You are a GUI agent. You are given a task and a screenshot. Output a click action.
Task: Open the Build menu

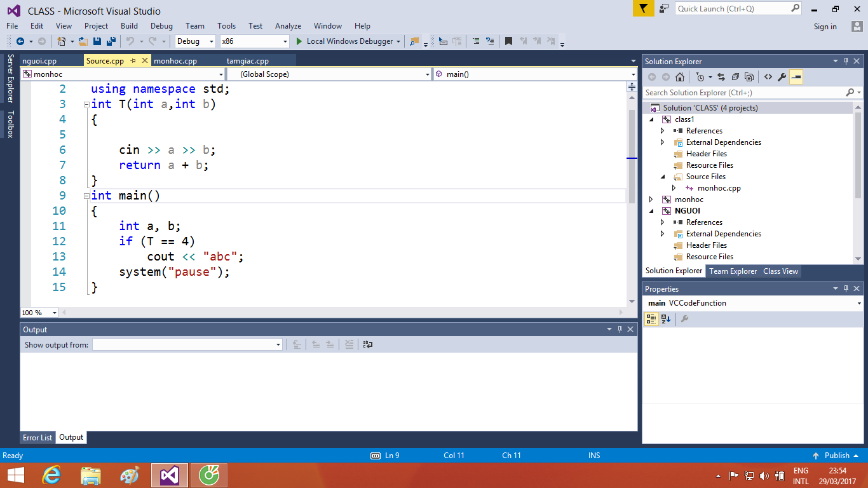pyautogui.click(x=129, y=26)
